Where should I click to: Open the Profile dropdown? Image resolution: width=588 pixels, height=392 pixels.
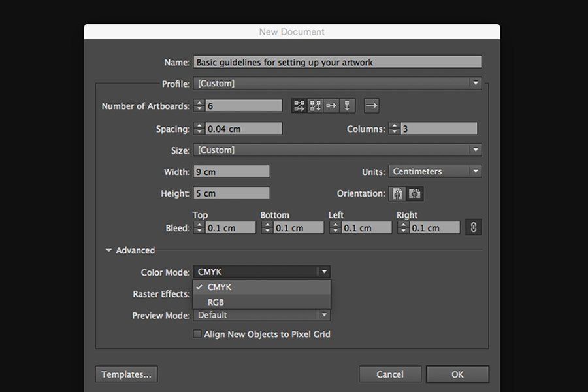476,83
